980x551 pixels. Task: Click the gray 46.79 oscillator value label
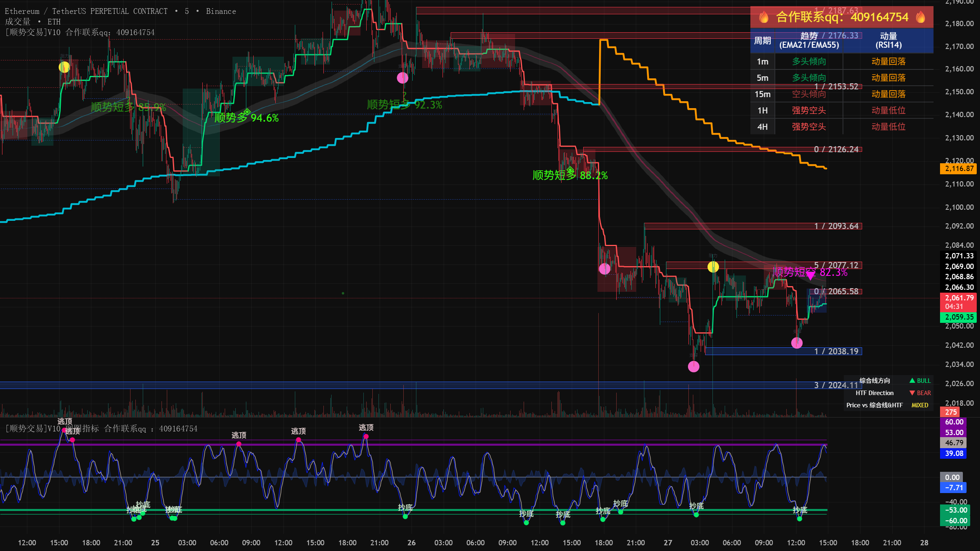954,443
